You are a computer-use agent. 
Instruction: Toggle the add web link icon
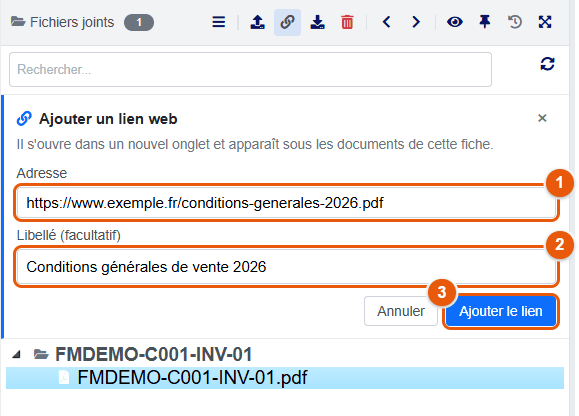click(287, 22)
